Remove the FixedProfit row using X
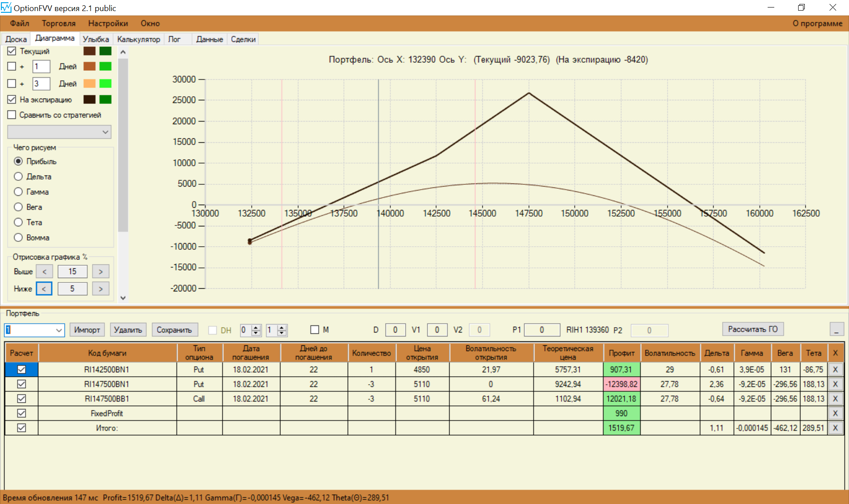849x504 pixels. [x=835, y=413]
